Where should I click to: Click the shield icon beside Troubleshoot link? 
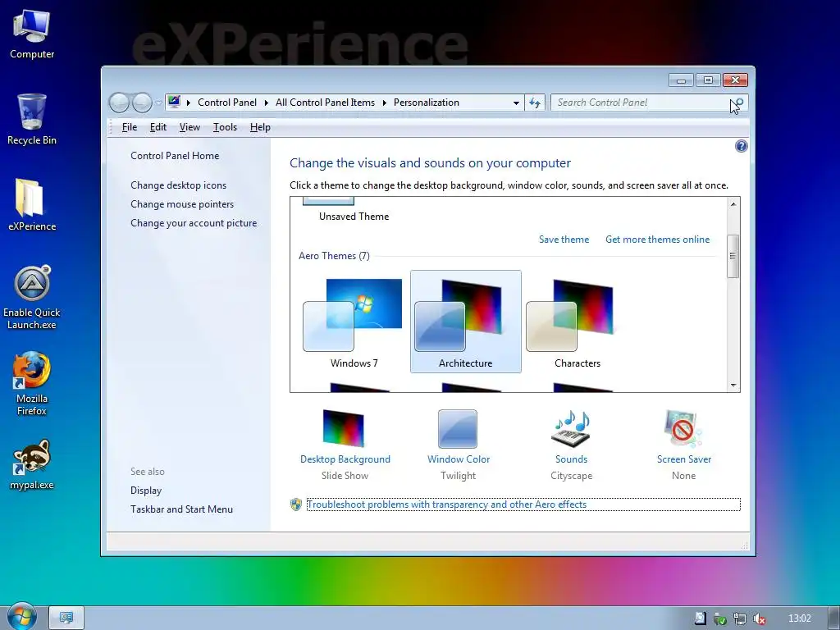coord(295,504)
